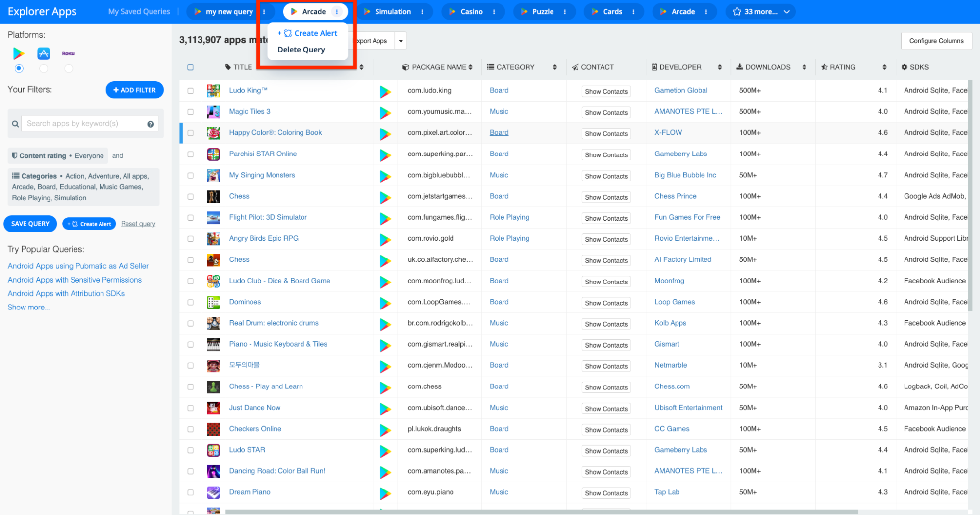Open the Just Dance Now app icon
The width and height of the screenshot is (980, 515).
click(x=213, y=408)
